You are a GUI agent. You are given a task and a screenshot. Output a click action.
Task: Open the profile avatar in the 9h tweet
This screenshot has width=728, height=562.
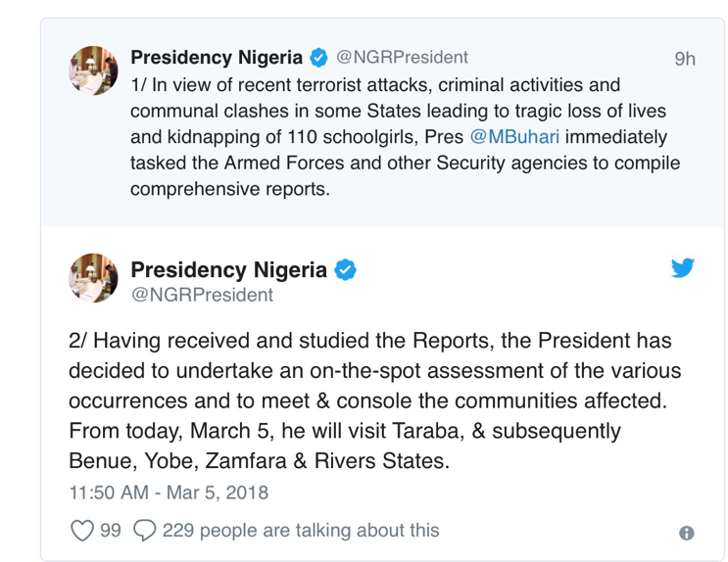[94, 70]
